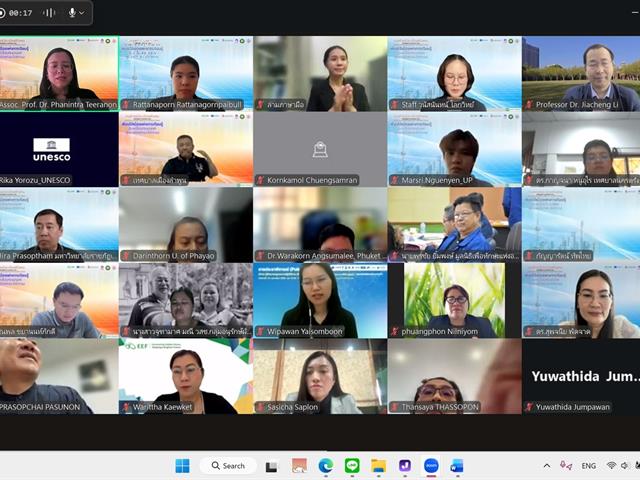Click Waritha Kaewket's video tile

186,376
